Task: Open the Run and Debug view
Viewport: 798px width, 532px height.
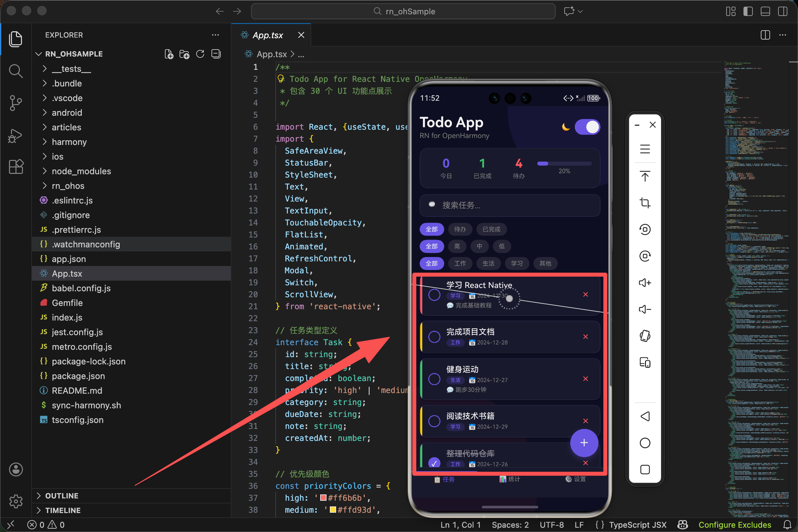Action: tap(16, 135)
